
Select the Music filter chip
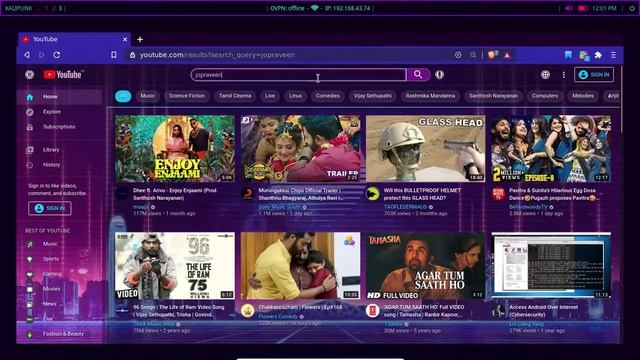click(148, 96)
